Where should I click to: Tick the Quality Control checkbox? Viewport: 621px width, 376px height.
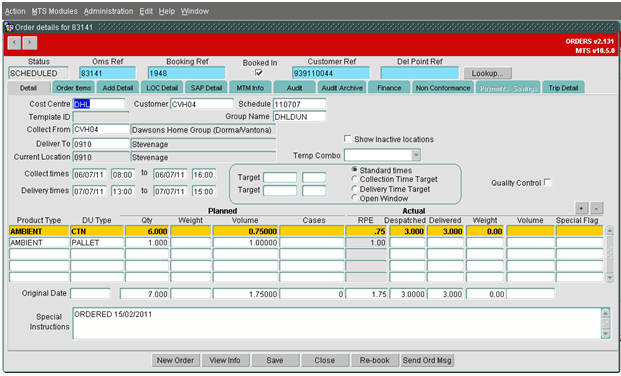point(547,182)
